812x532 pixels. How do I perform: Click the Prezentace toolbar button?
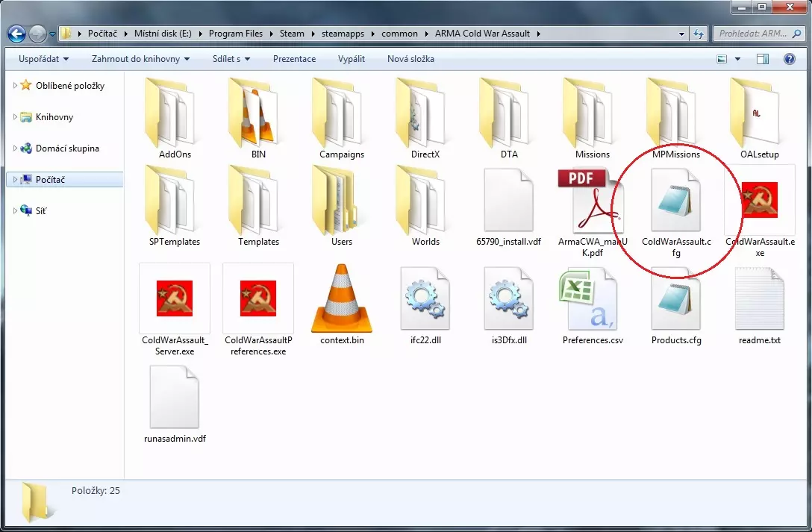pos(294,59)
